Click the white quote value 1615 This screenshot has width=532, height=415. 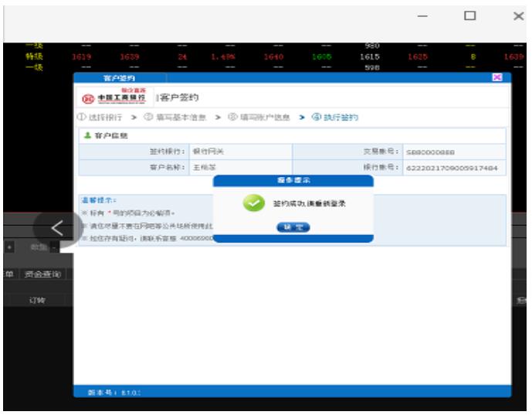coord(370,56)
